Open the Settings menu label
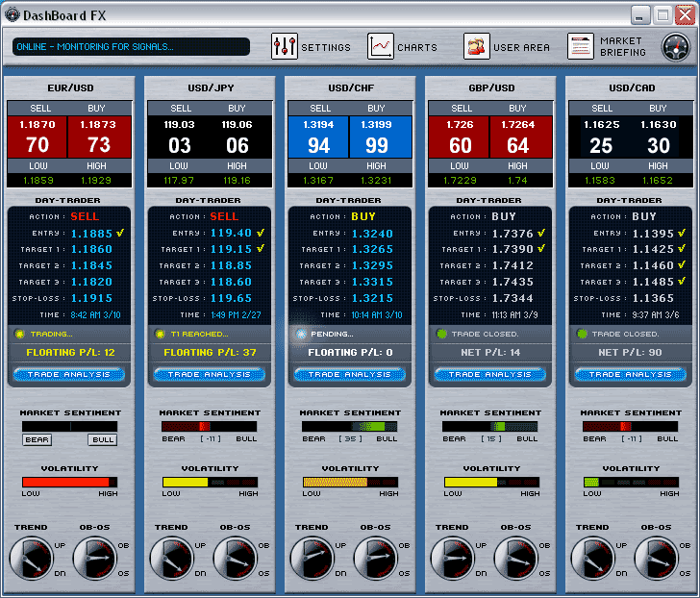This screenshot has width=700, height=598. [326, 47]
